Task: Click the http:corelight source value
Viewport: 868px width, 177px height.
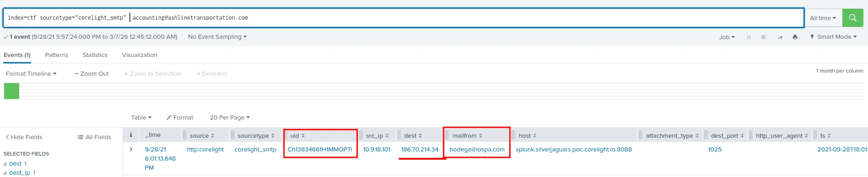Action: click(x=205, y=149)
